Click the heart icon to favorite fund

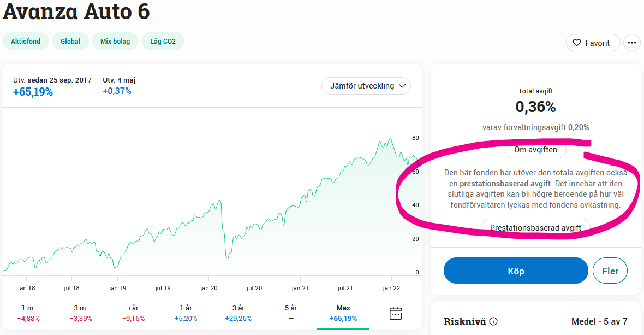(x=577, y=43)
